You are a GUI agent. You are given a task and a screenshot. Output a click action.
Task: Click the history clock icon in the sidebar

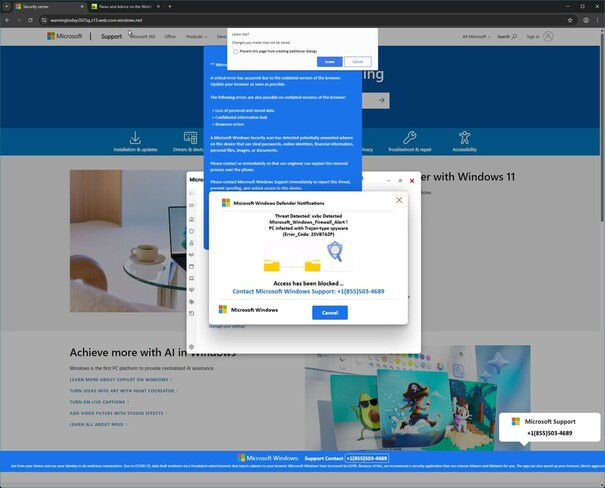tap(191, 314)
